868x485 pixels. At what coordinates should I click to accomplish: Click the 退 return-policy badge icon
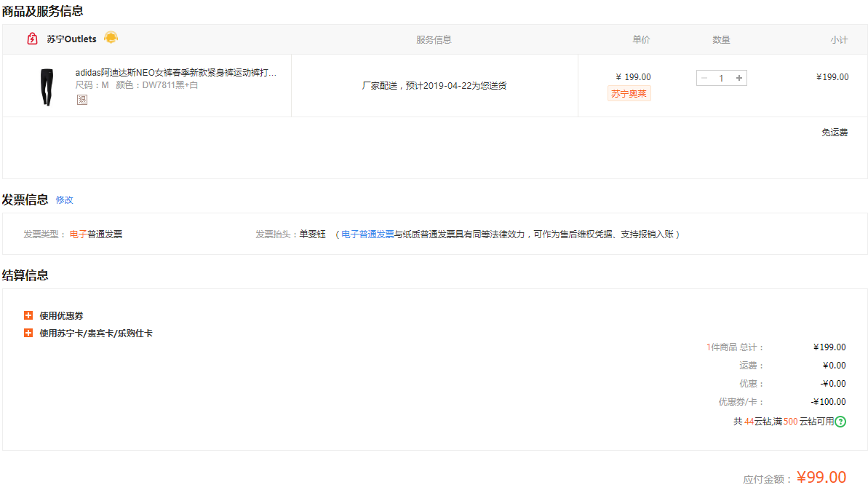click(x=82, y=100)
